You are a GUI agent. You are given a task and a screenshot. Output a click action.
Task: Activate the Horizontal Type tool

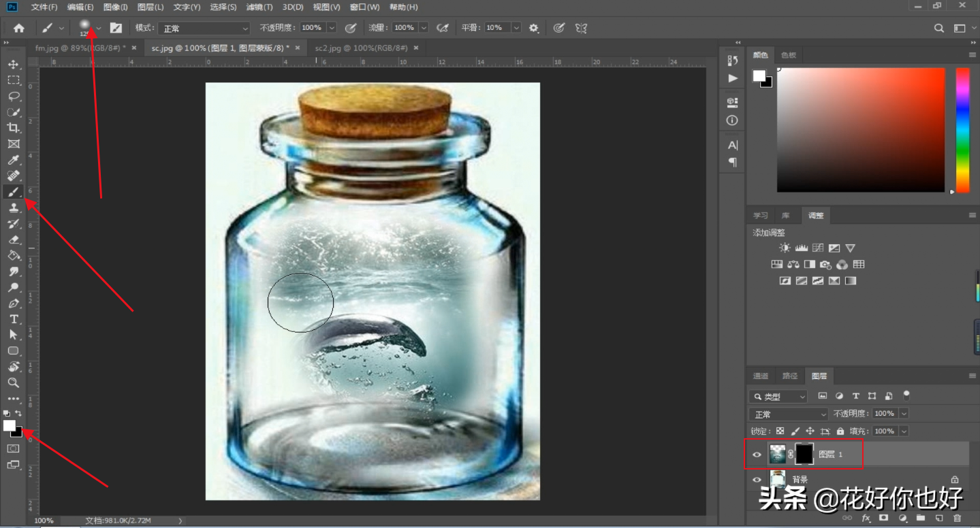point(13,319)
